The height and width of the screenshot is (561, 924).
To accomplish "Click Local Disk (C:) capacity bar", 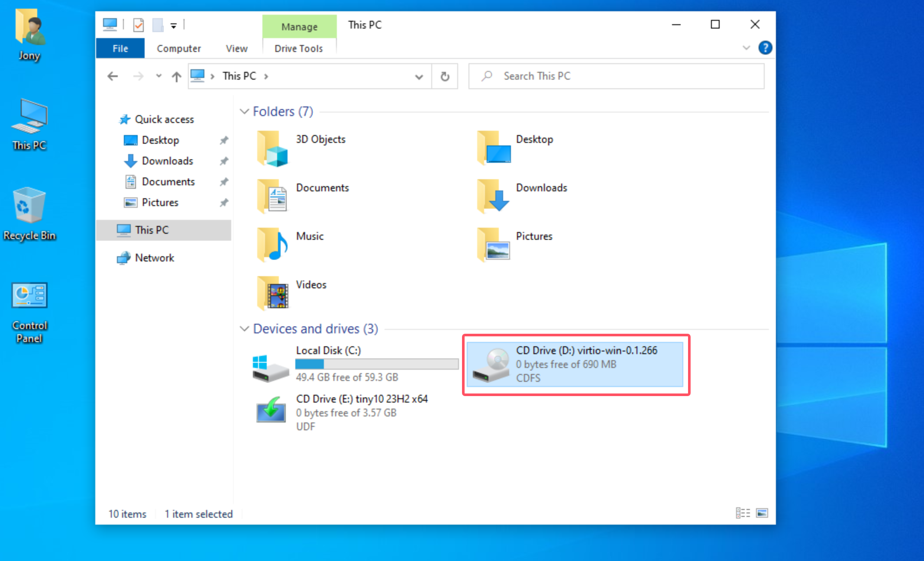I will coord(377,364).
